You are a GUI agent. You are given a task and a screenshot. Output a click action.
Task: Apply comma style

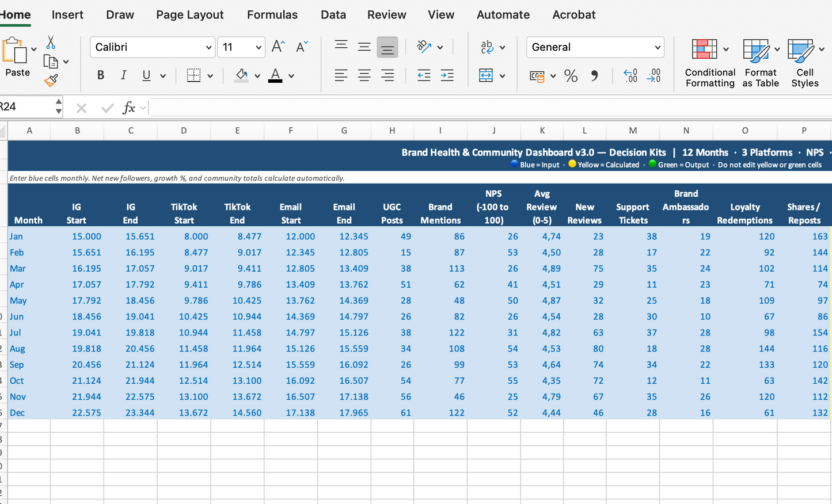tap(594, 75)
